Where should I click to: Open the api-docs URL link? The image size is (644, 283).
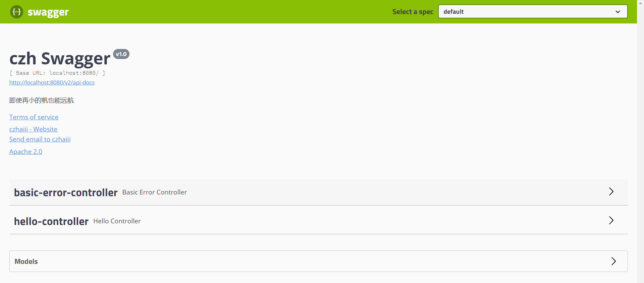52,82
